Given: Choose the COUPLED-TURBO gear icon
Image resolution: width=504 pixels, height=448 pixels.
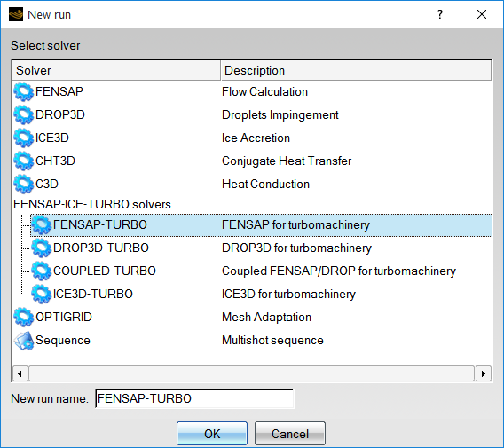Looking at the screenshot, I should [x=42, y=271].
